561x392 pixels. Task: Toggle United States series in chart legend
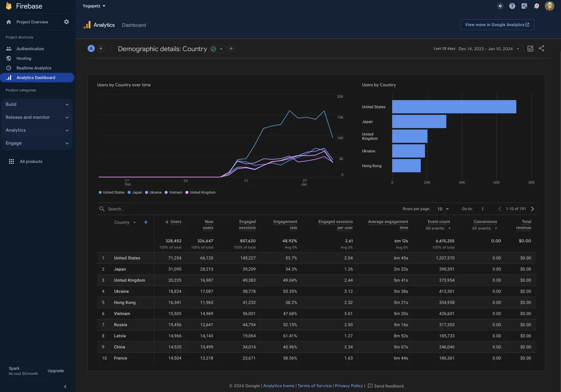(x=112, y=192)
